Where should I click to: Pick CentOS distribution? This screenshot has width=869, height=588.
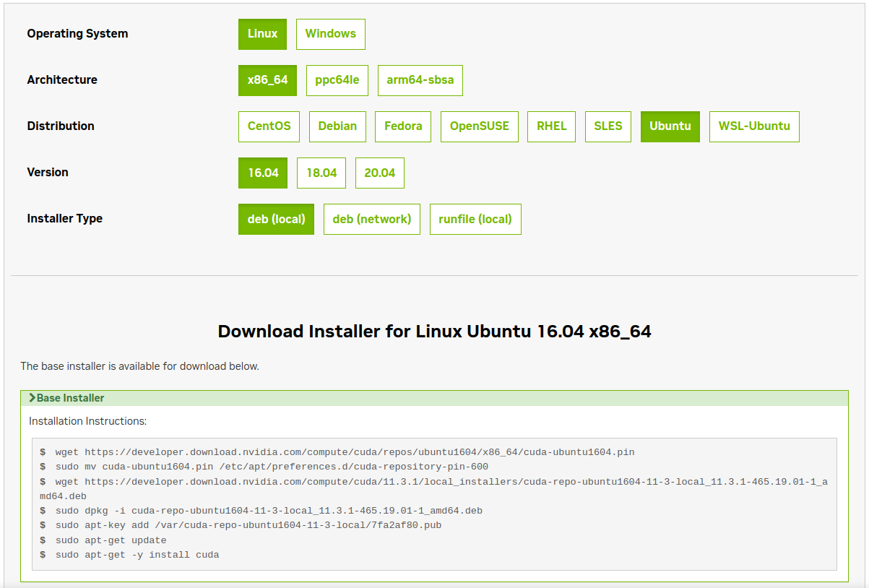[x=269, y=126]
